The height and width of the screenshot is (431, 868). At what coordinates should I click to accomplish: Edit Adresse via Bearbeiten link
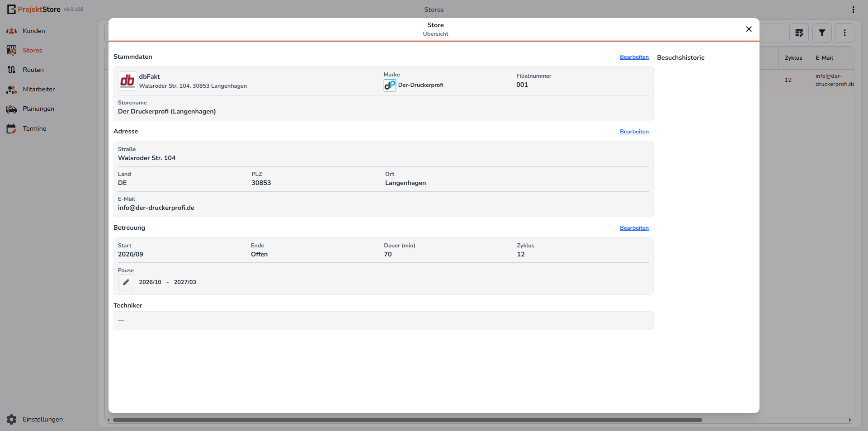click(x=634, y=132)
